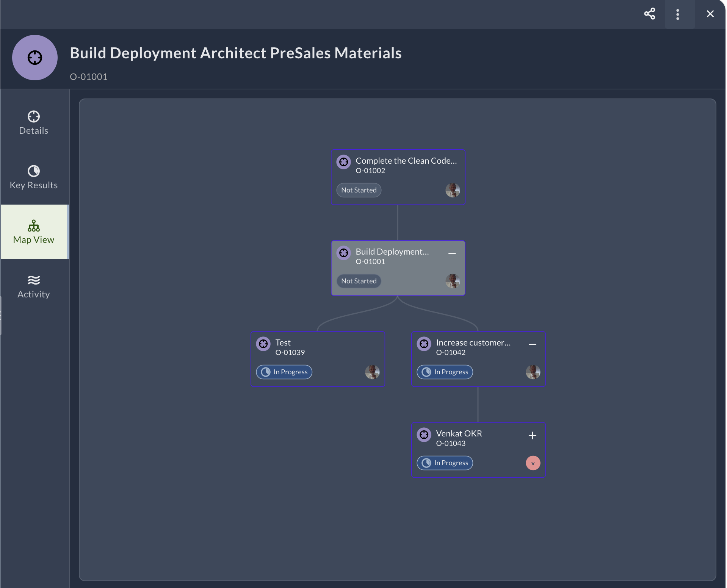Open the three-dot more options menu
The image size is (727, 588).
(x=678, y=14)
